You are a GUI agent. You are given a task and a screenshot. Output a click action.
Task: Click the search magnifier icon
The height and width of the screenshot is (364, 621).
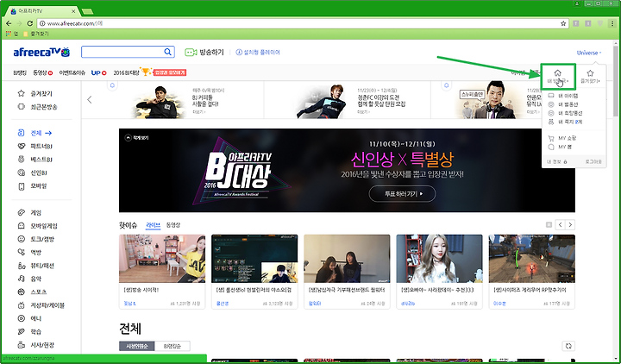pos(167,52)
